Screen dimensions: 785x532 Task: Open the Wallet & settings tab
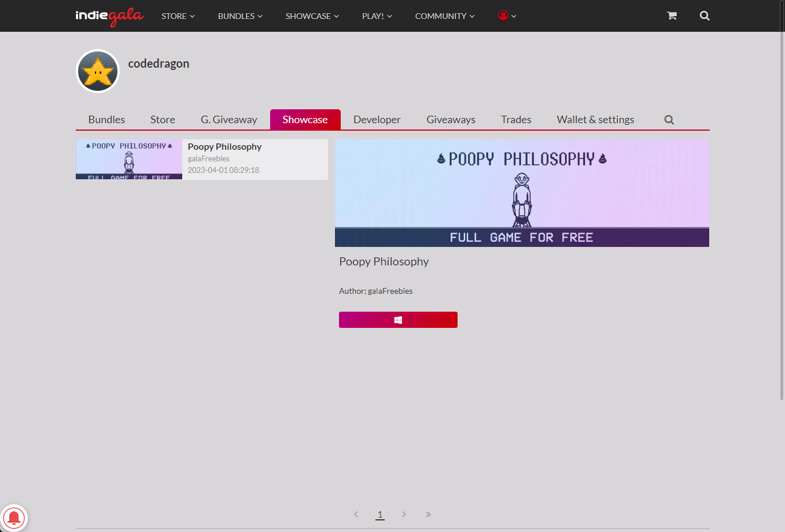click(x=595, y=120)
